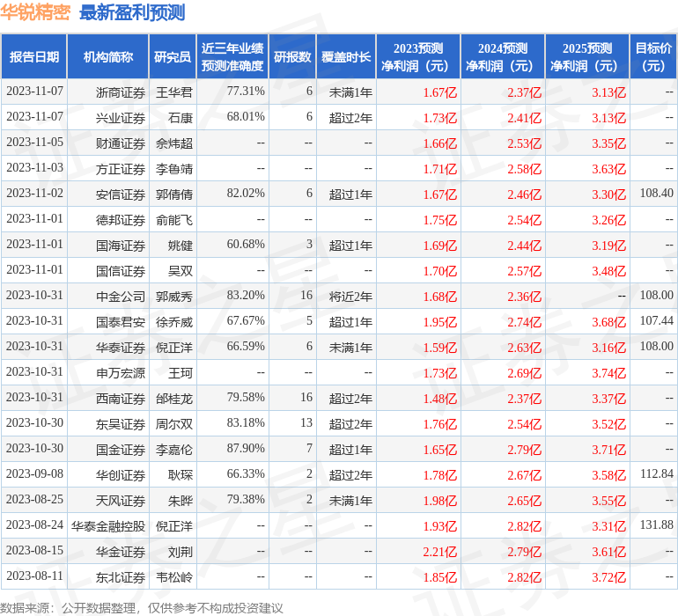
Task: Click researcher name 耿琛
Action: tap(181, 474)
